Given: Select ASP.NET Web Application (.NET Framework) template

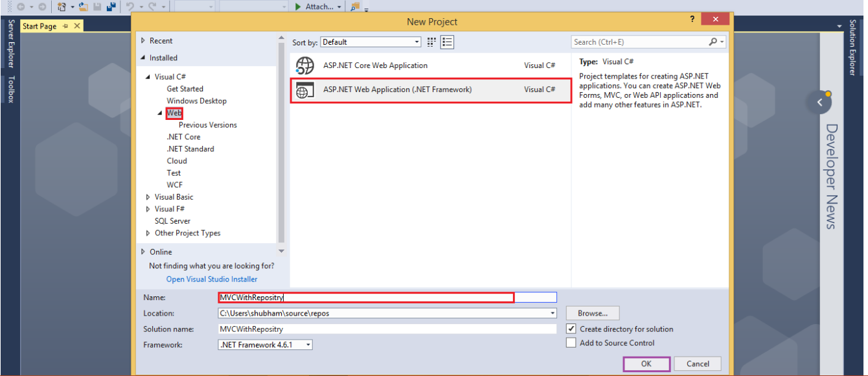Looking at the screenshot, I should point(431,90).
